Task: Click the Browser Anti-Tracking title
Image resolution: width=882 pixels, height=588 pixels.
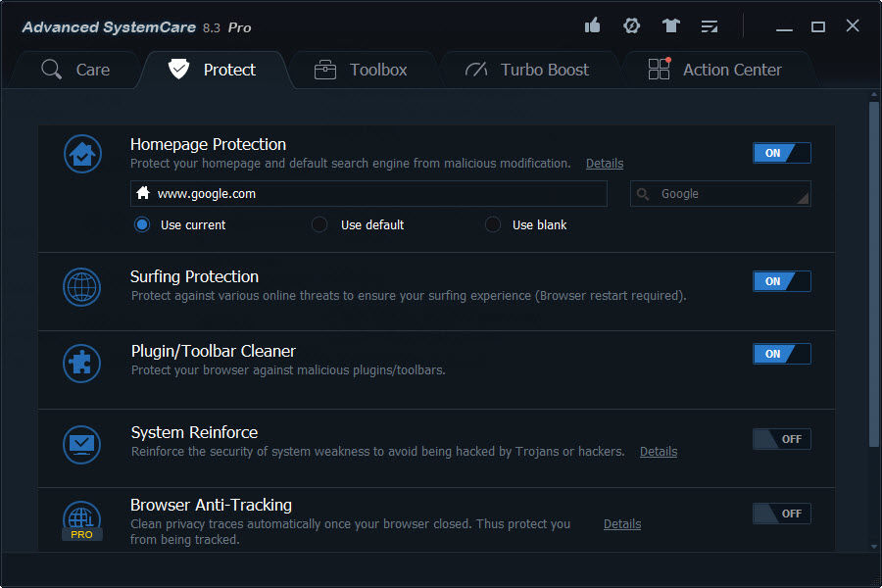Action: pos(211,505)
